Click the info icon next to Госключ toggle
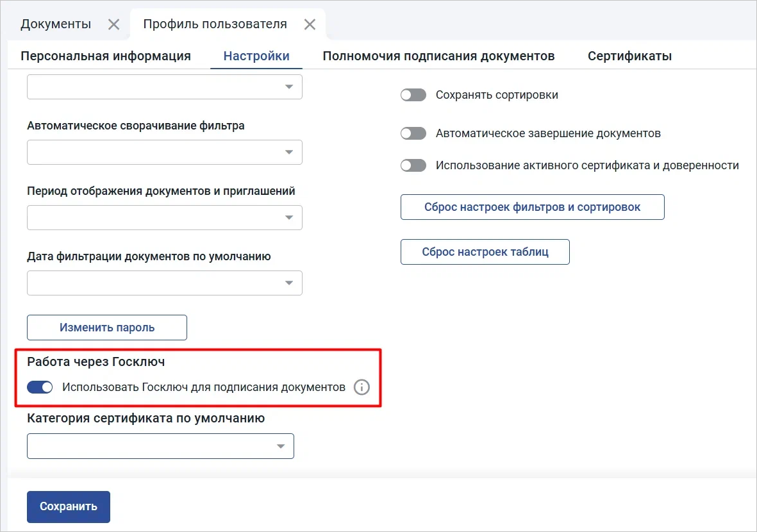Screen dimensions: 757x532 (x=362, y=387)
